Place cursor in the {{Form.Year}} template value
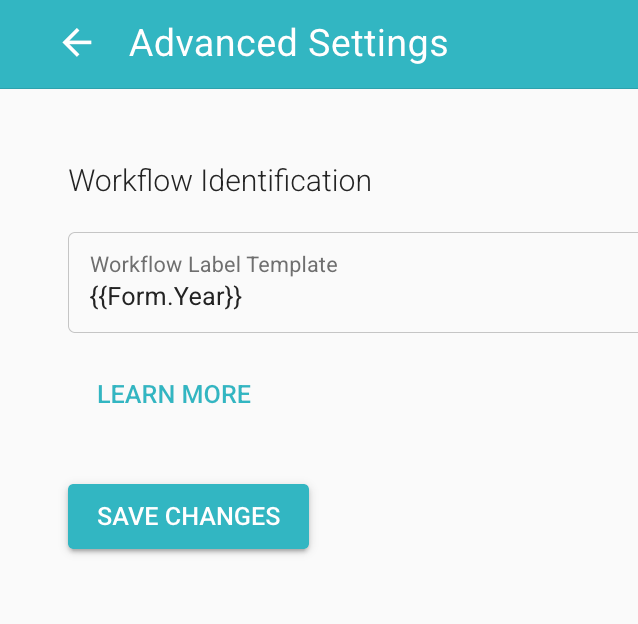 click(x=166, y=297)
